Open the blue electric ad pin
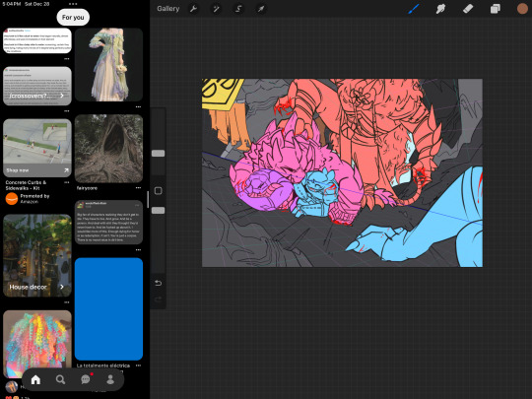Screen dimensions: 532x399 (x=108, y=308)
